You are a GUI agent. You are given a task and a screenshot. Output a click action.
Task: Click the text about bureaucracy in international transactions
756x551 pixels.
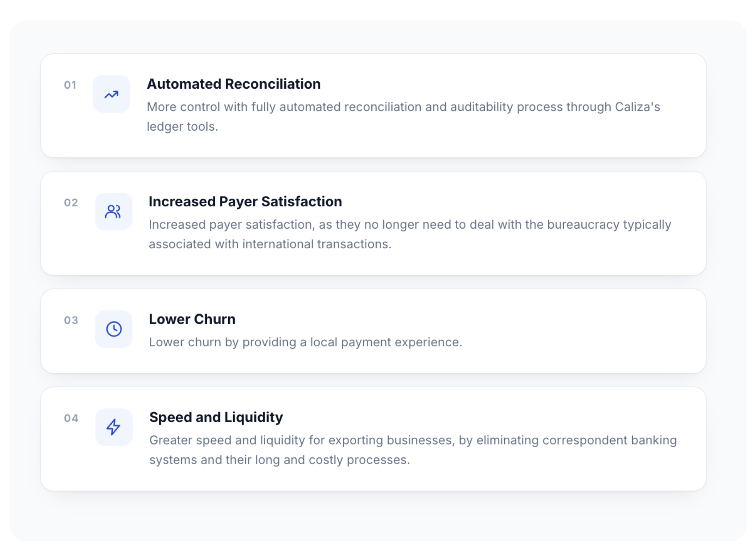[x=410, y=234]
